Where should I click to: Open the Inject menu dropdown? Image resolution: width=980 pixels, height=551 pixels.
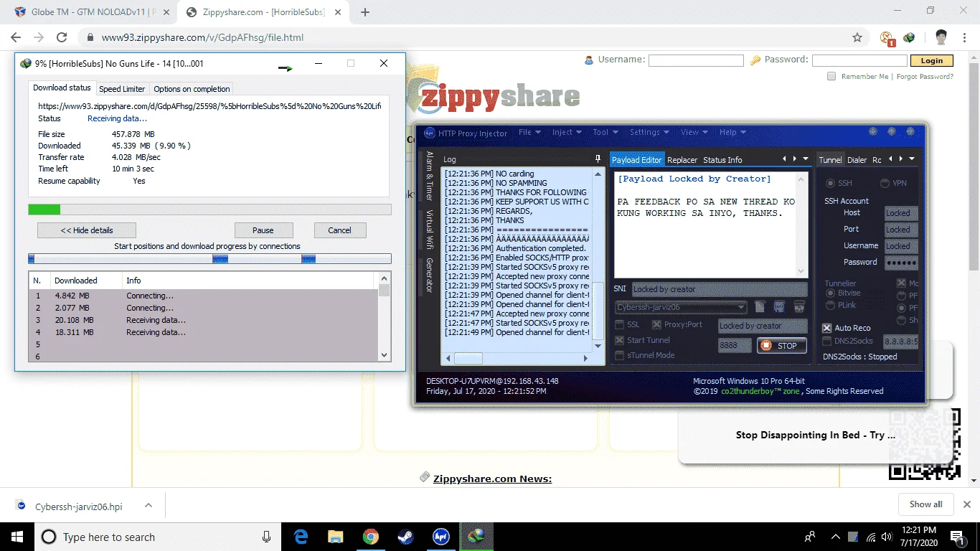point(567,132)
